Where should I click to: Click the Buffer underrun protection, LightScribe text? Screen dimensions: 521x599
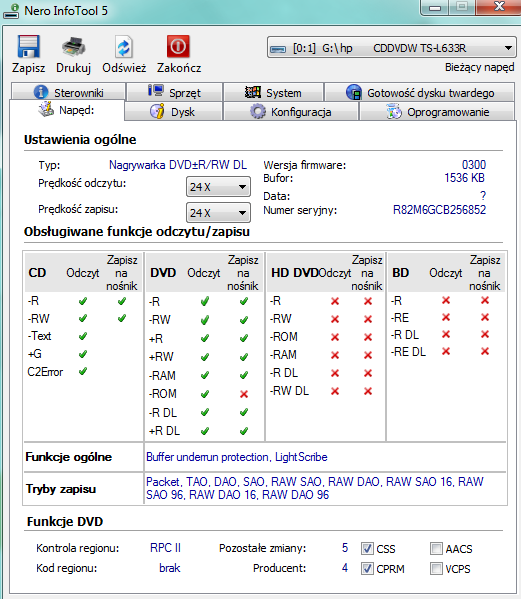coord(237,457)
